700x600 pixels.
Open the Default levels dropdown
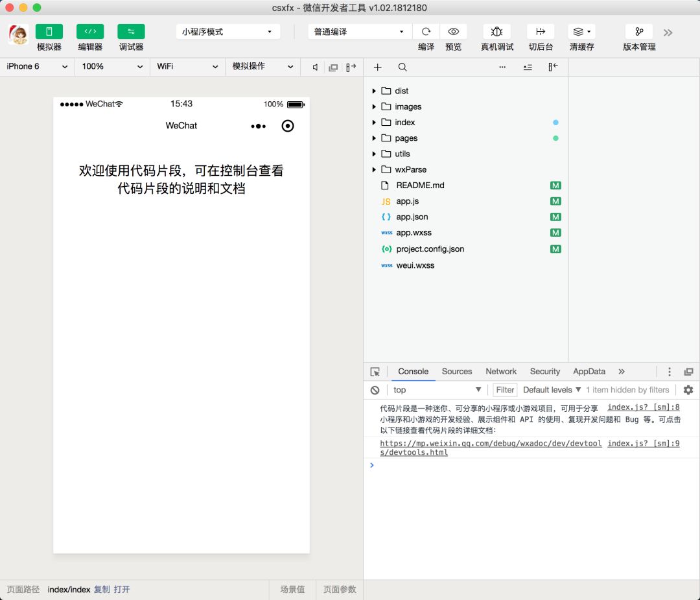[552, 390]
